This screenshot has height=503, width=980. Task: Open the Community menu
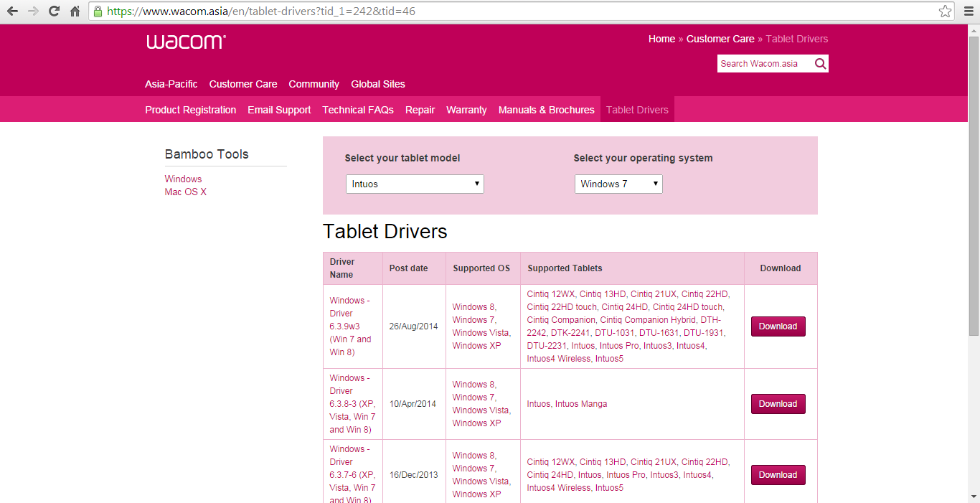[314, 84]
